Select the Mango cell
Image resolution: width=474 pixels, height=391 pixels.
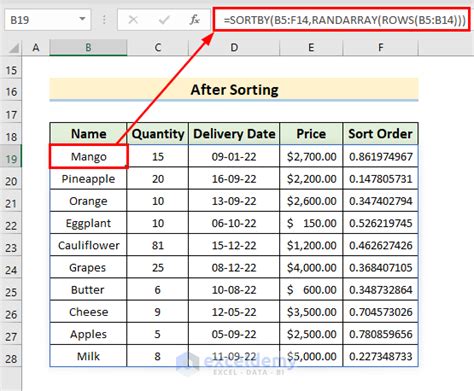[88, 156]
